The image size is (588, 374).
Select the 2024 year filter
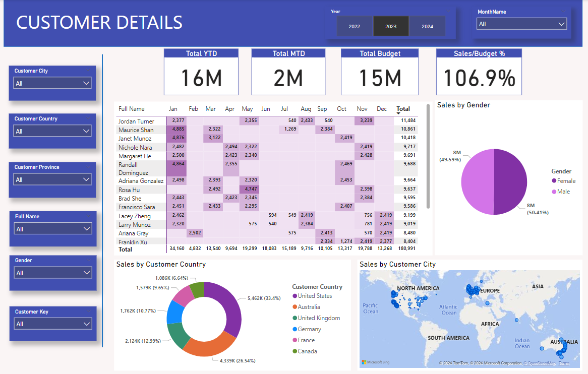pos(428,26)
